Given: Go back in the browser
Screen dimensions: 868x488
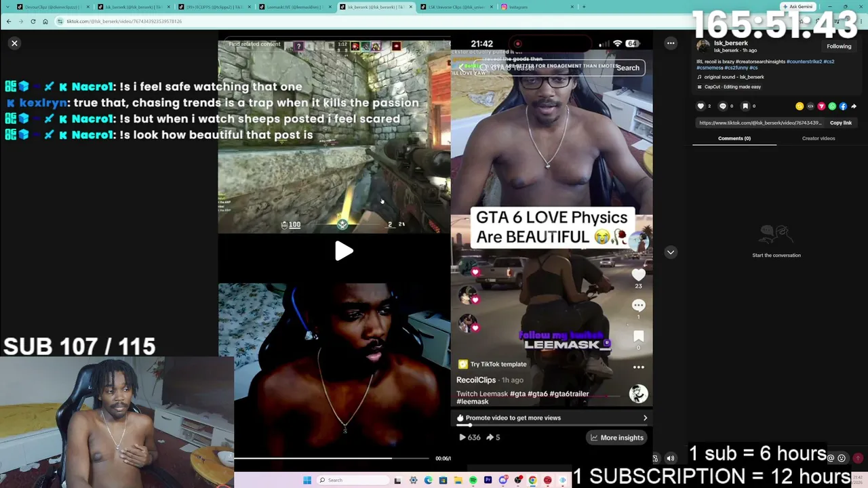Looking at the screenshot, I should (x=9, y=21).
